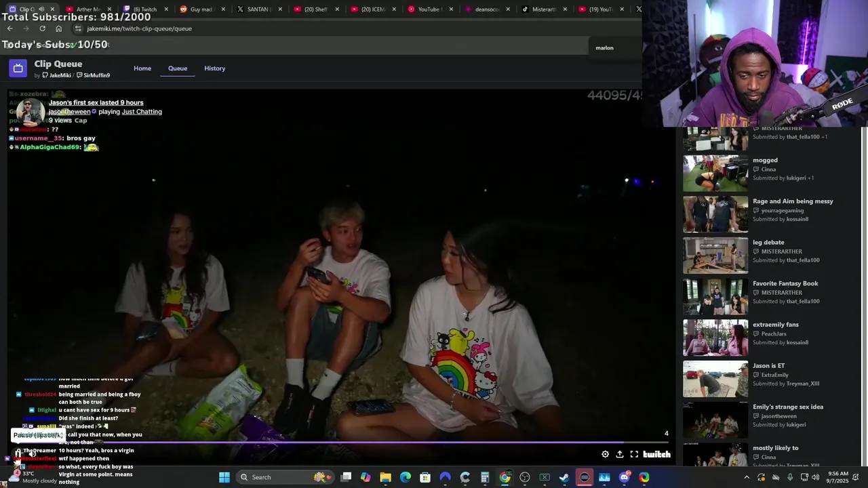Image resolution: width=868 pixels, height=488 pixels.
Task: Close the Clip Queue browser tab
Action: (52, 9)
